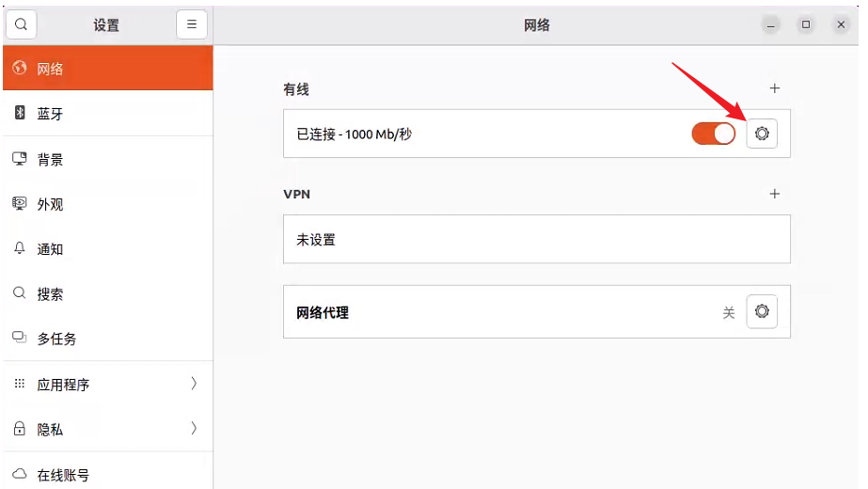Click the 未设置 VPN row

pyautogui.click(x=537, y=239)
